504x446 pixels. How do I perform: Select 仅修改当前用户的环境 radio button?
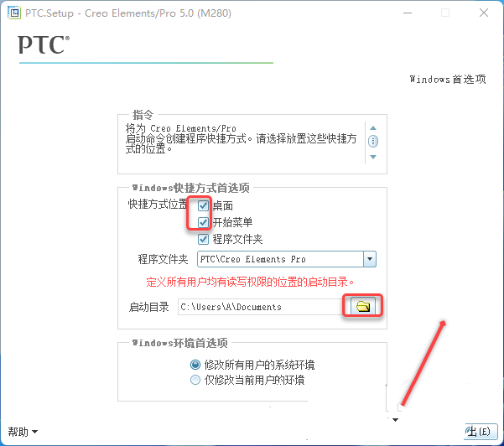195,380
